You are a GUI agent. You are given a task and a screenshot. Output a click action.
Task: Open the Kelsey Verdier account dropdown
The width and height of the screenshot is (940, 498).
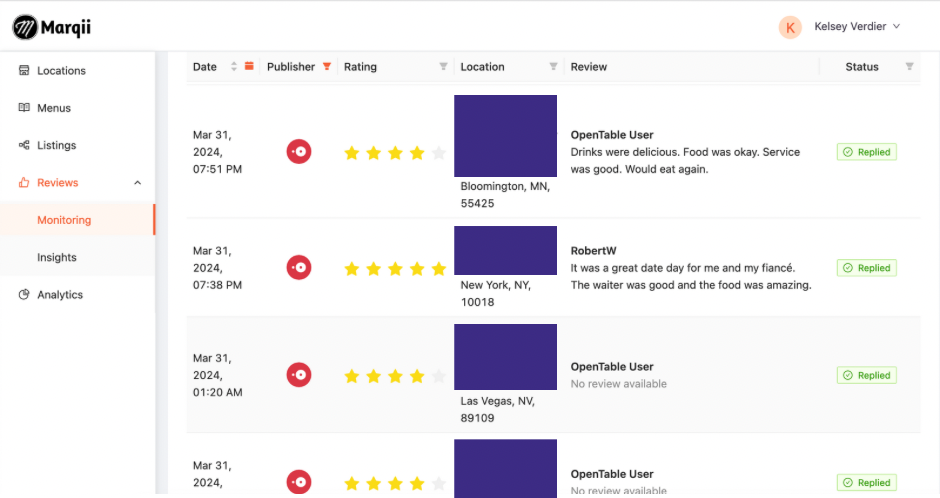coord(857,26)
